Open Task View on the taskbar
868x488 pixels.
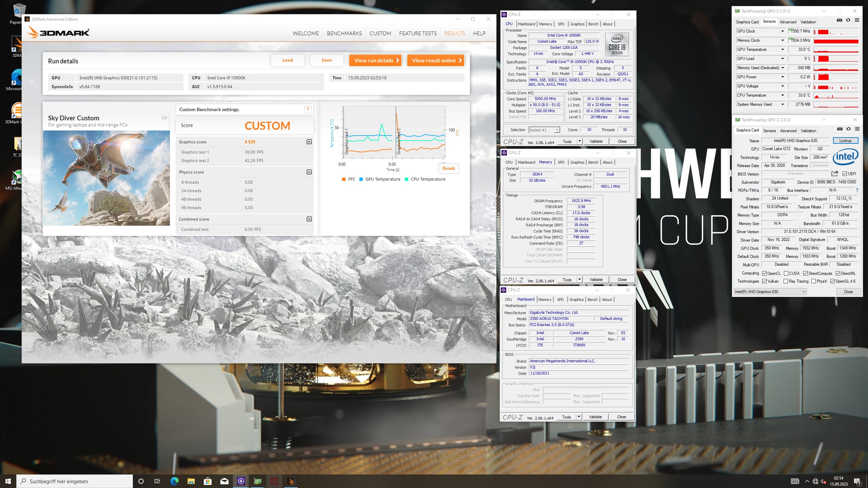tap(157, 481)
